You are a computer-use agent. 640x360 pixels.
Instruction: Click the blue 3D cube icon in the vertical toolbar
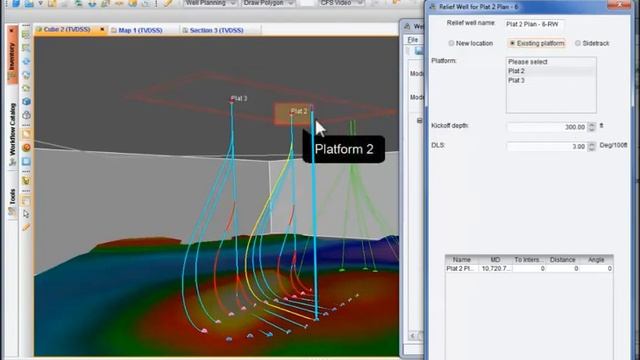tap(26, 101)
